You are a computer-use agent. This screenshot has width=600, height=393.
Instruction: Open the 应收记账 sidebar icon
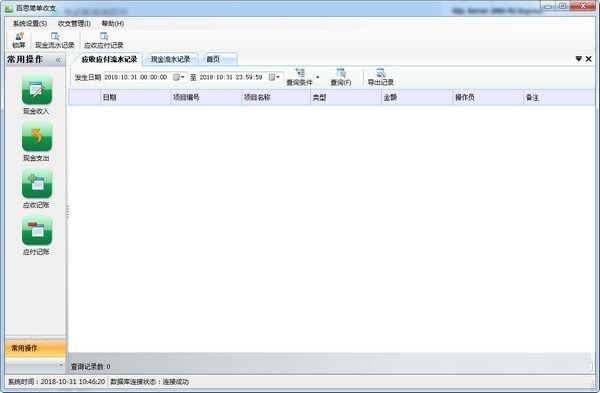pos(37,184)
